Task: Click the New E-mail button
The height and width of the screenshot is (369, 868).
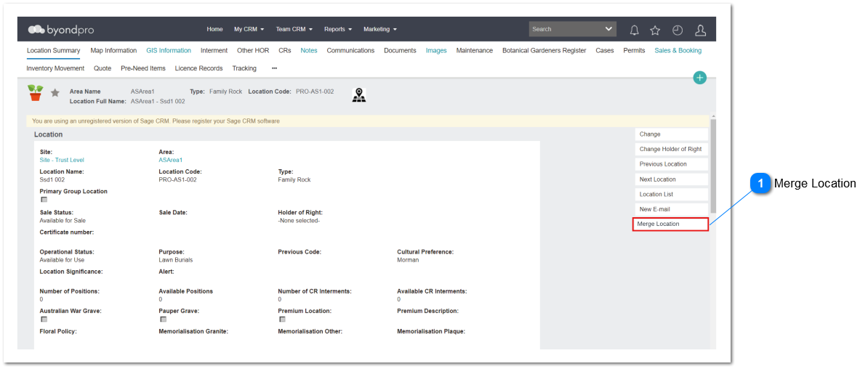Action: (x=672, y=209)
